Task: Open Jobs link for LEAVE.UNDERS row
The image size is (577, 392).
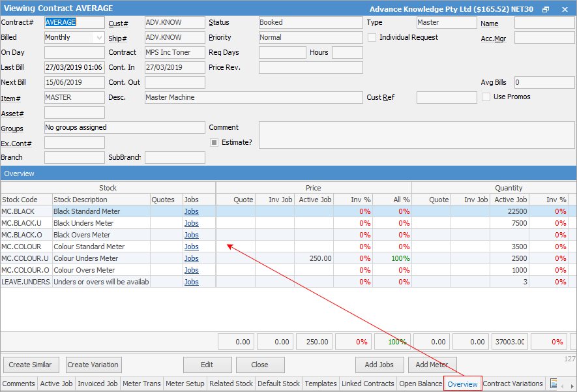Action: tap(191, 282)
